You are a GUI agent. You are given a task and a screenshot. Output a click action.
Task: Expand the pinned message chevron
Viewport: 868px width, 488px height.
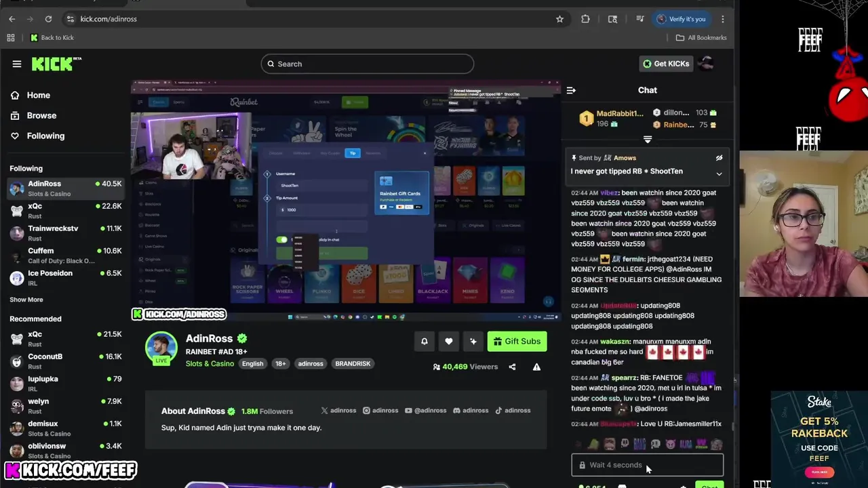(x=719, y=174)
